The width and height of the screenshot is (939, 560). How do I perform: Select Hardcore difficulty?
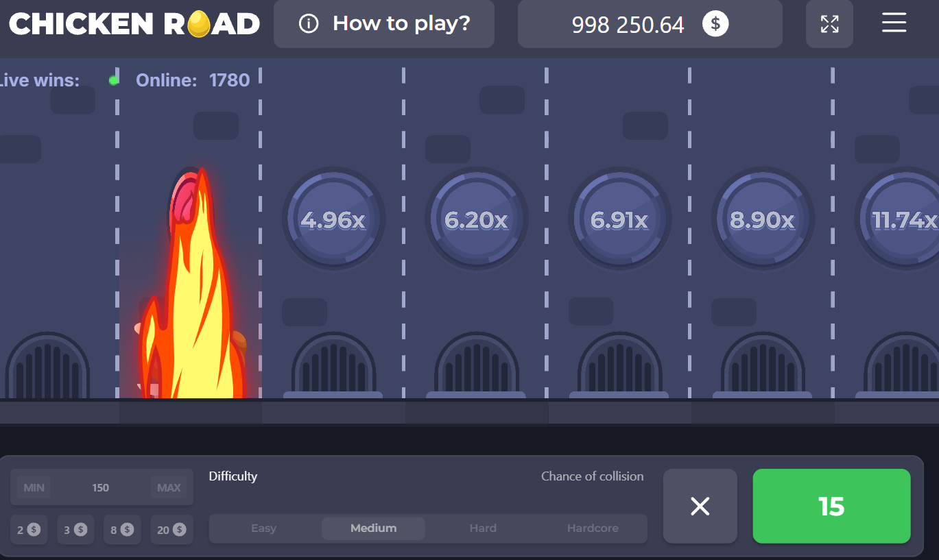[x=593, y=528]
